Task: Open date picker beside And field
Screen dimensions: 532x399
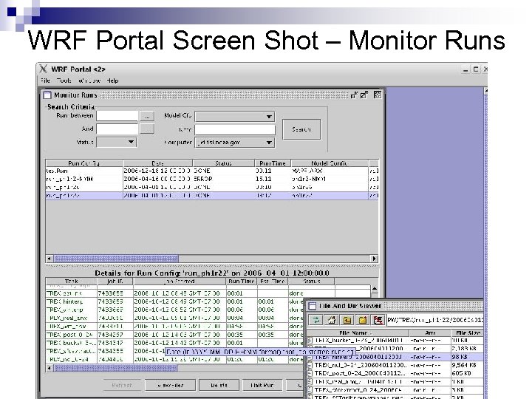Action: coord(147,129)
